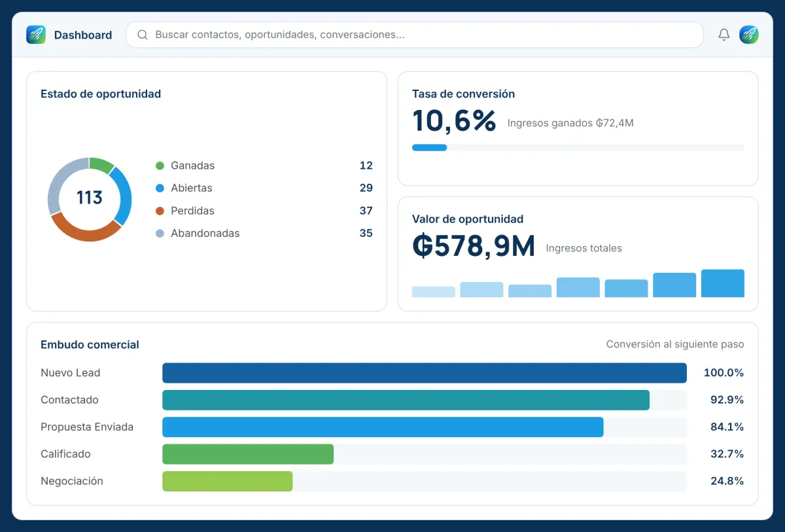Click the Perdidas count 37
The height and width of the screenshot is (532, 785).
click(x=366, y=211)
